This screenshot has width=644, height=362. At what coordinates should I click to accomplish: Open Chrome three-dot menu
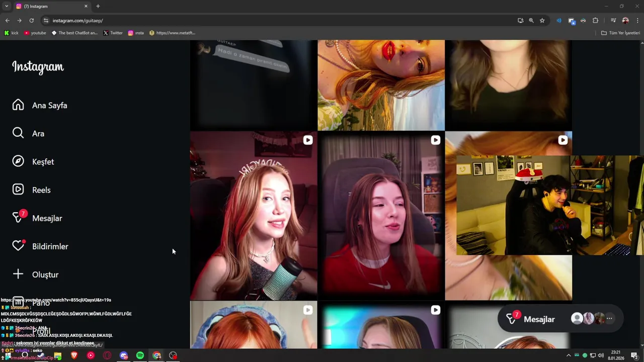click(637, 21)
